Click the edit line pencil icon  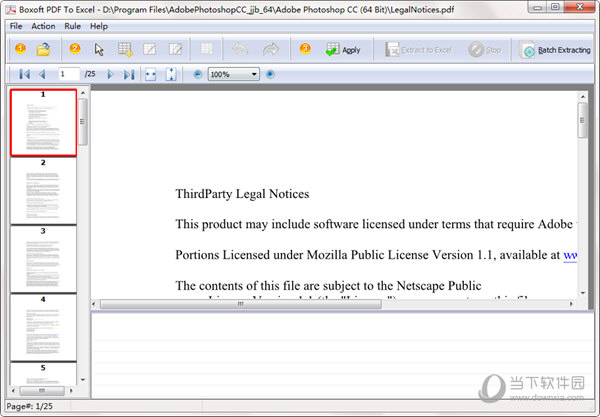click(x=176, y=49)
